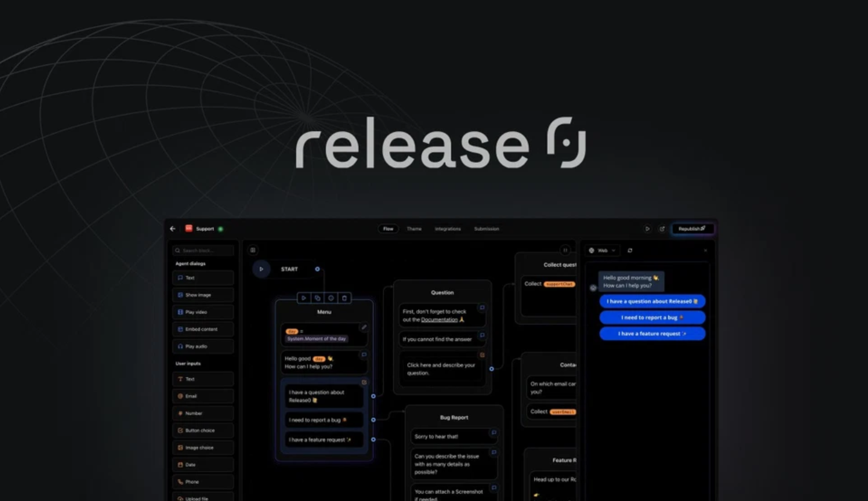Select the Number input block
The width and height of the screenshot is (868, 501).
(203, 414)
